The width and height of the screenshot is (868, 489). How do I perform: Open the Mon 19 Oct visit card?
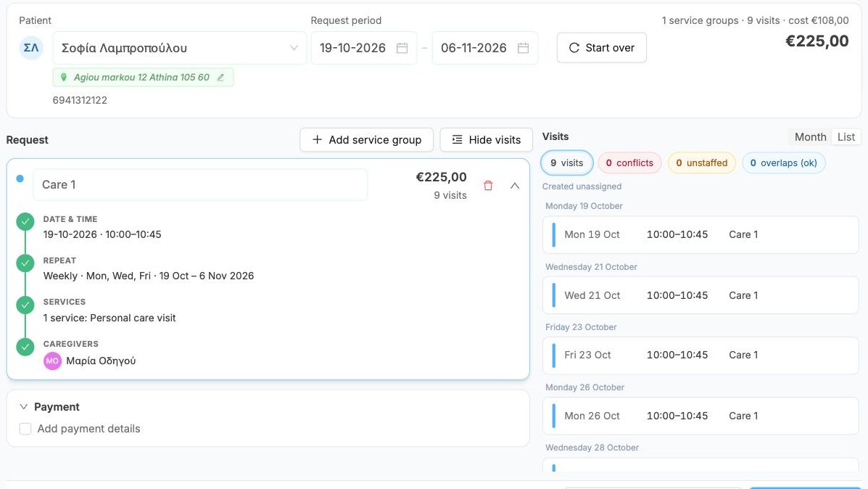[x=700, y=235]
